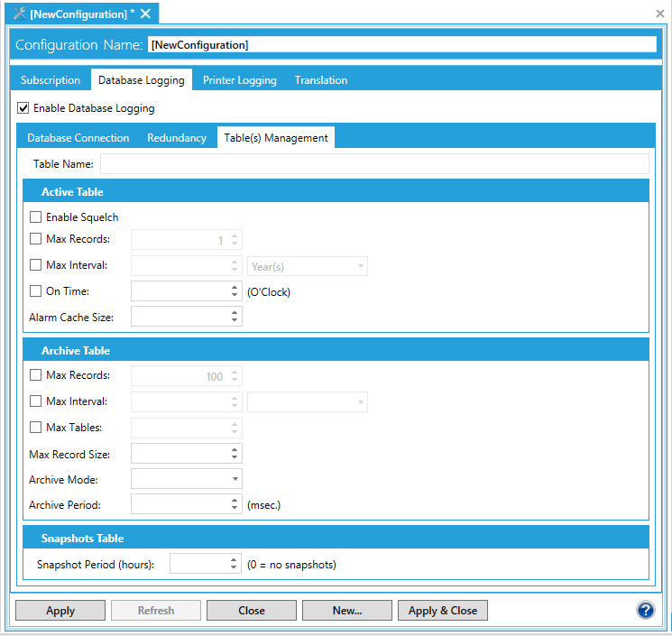Close the NewConfiguration document tab
This screenshot has height=636, width=672.
click(145, 14)
